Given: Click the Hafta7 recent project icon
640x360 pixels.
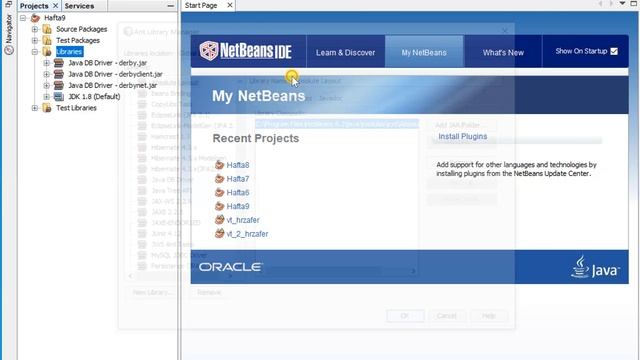Looking at the screenshot, I should click(x=220, y=179).
